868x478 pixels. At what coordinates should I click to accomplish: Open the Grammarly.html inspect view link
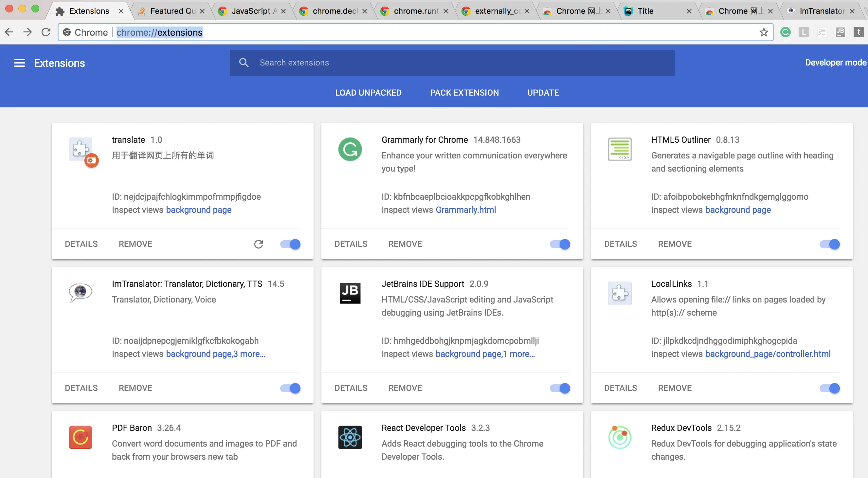click(x=466, y=210)
